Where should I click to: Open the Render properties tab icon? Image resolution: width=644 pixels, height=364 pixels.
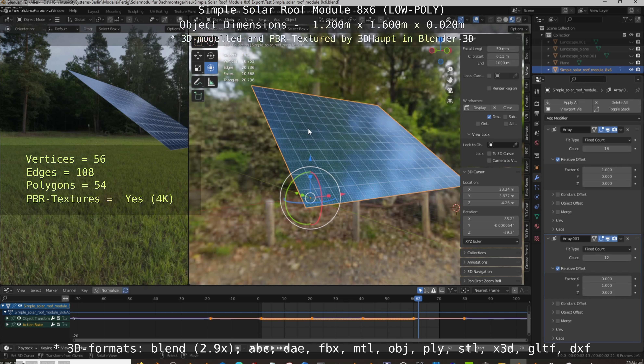tap(537, 104)
